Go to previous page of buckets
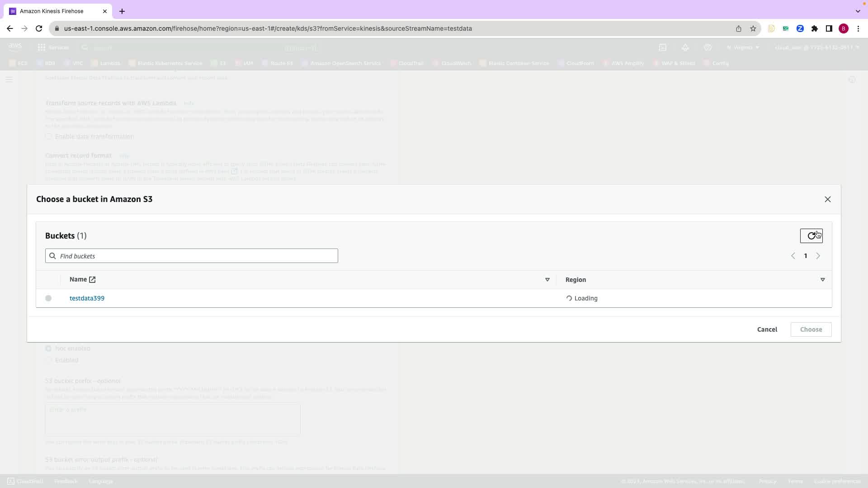The width and height of the screenshot is (868, 488). 793,256
